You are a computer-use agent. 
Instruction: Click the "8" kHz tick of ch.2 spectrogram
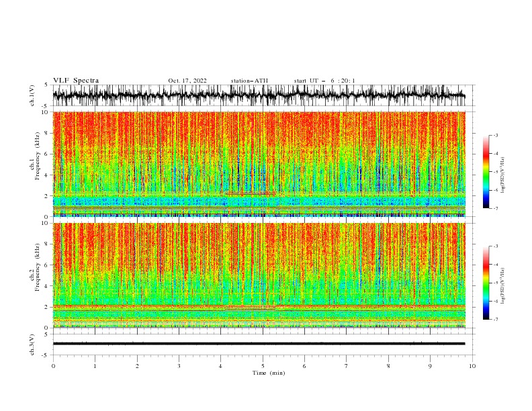[47, 244]
